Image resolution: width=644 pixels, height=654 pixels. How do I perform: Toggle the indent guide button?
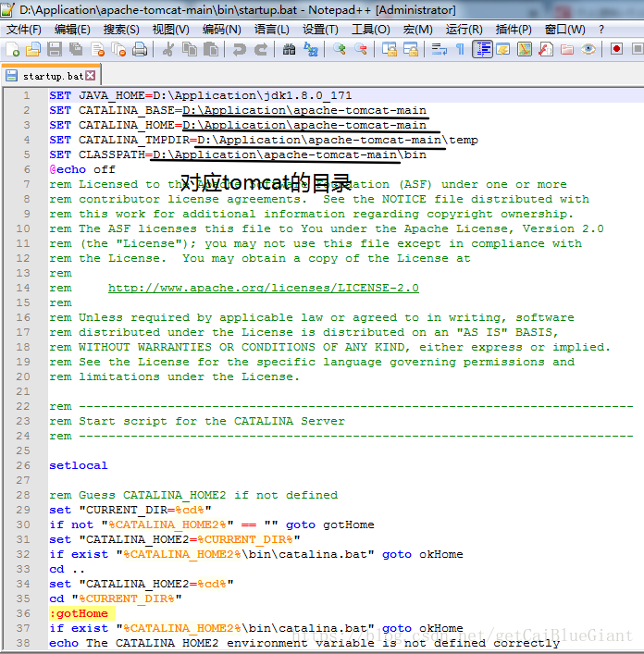(482, 49)
